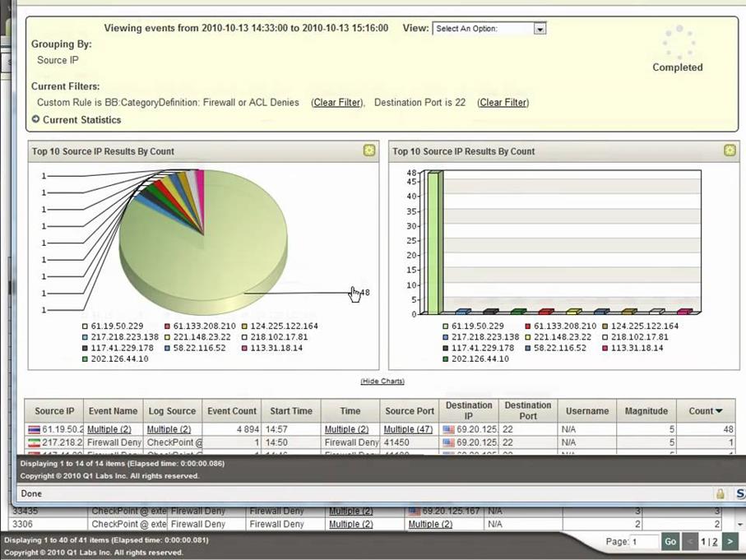
Task: Click Iran flag icon beside 217.218.2
Action: click(x=35, y=443)
